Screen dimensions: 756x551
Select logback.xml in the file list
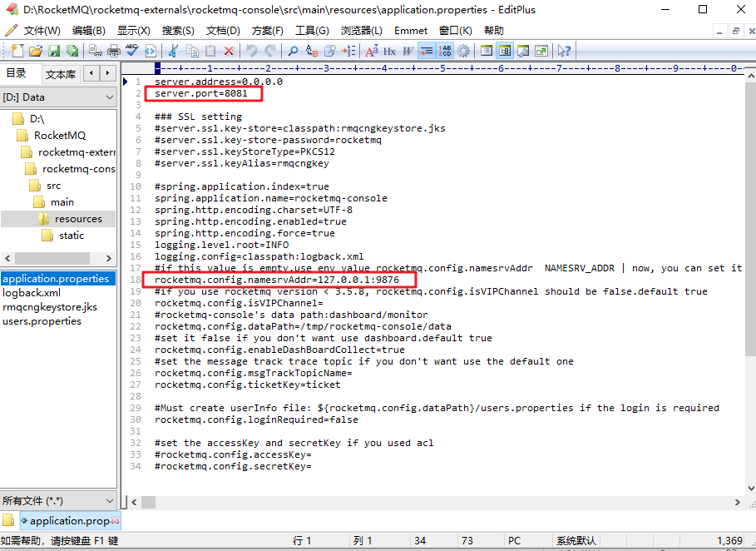32,292
